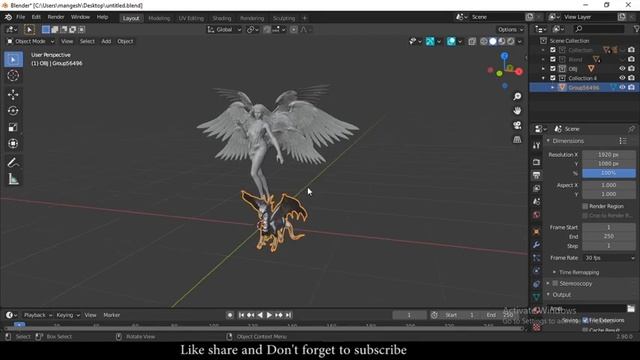Open Output properties printer icon
Screen dimensions: 640x360
coord(536,175)
